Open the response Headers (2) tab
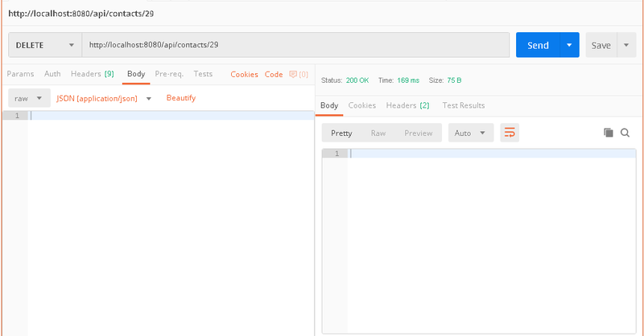Screen dimensions: 644x336 (x=407, y=105)
